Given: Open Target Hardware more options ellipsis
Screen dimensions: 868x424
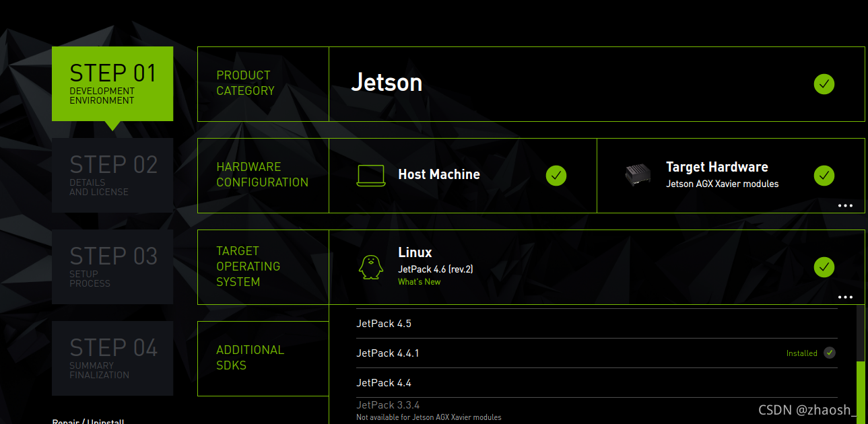Looking at the screenshot, I should pyautogui.click(x=846, y=205).
